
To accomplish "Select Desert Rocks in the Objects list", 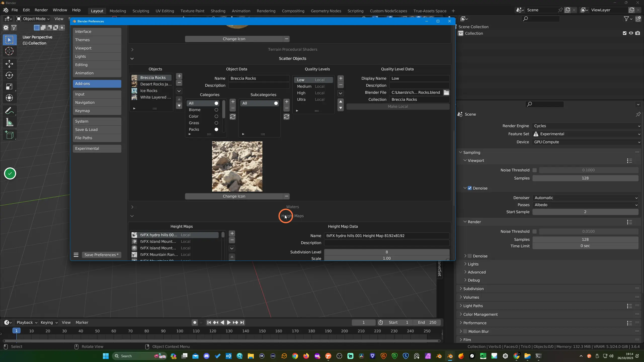I will [151, 84].
